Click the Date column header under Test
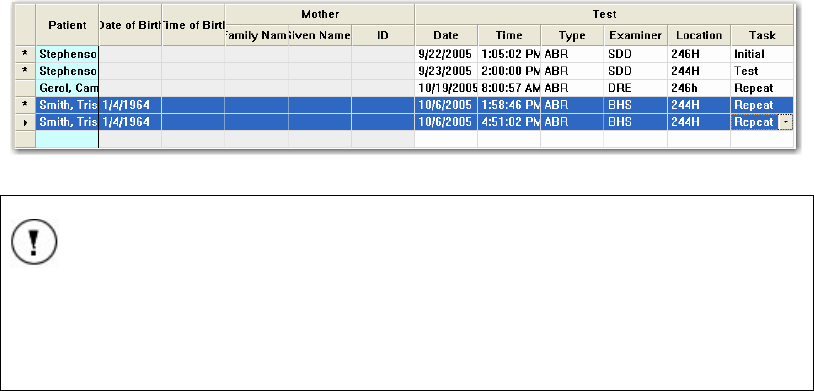 tap(446, 35)
